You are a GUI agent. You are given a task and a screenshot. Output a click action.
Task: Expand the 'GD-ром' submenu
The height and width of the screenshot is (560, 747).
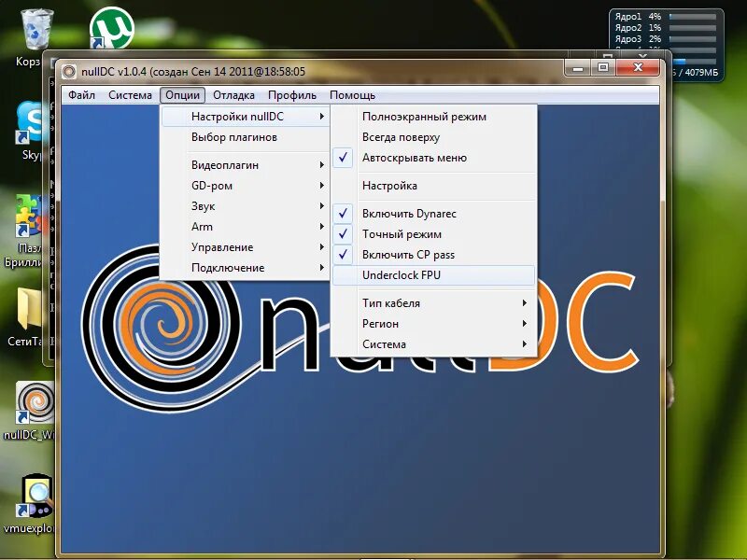coord(245,185)
